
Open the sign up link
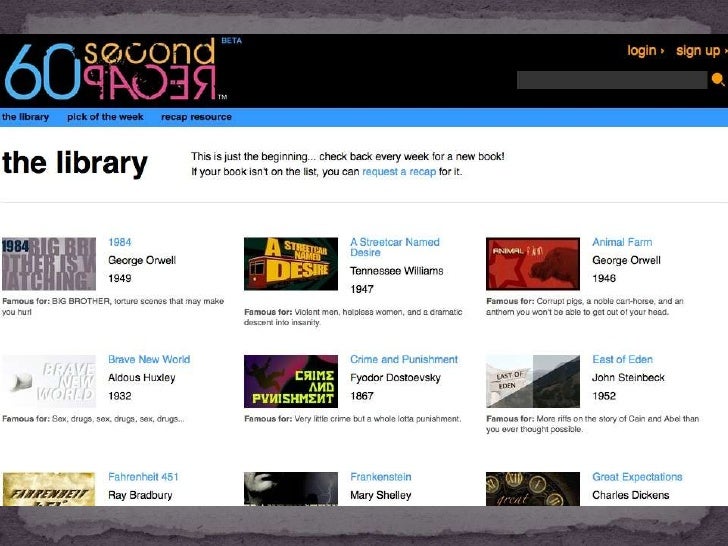click(x=701, y=50)
